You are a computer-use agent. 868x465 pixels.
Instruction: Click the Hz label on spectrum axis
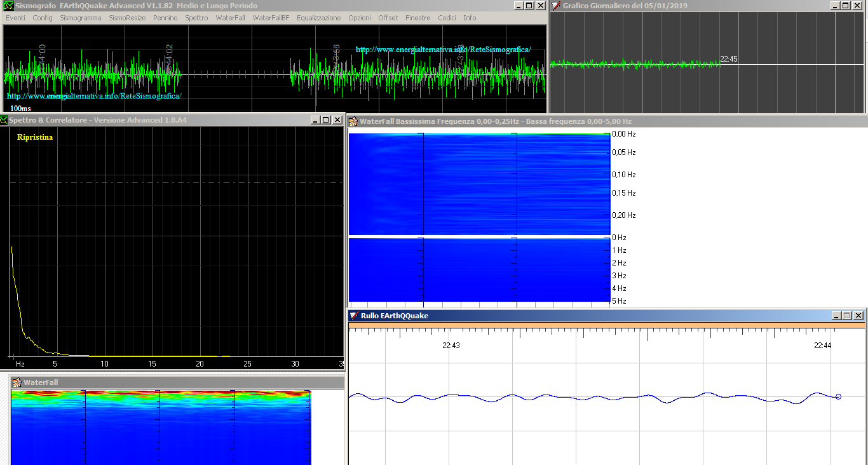20,364
